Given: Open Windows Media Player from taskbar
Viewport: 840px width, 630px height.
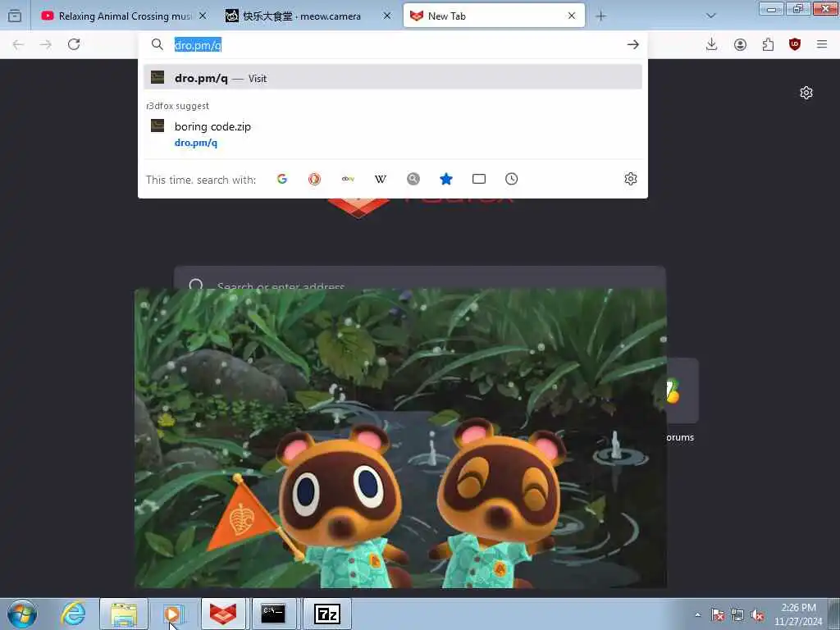Looking at the screenshot, I should pyautogui.click(x=173, y=614).
